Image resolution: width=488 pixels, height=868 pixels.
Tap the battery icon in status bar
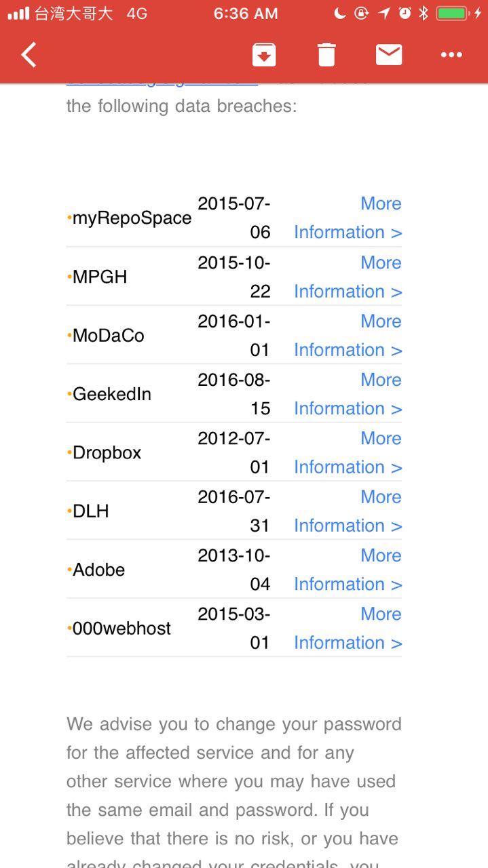(455, 14)
